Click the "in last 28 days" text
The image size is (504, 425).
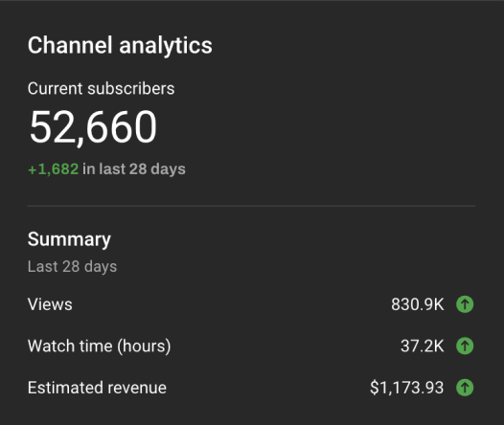(134, 169)
